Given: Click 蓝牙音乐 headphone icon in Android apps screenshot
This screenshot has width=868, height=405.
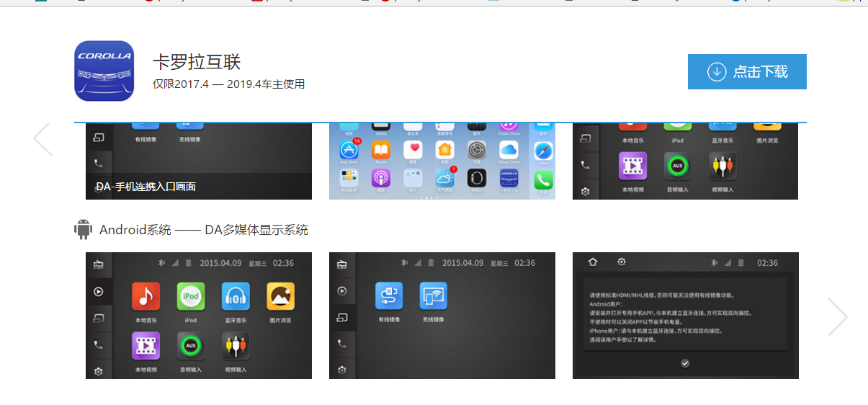Looking at the screenshot, I should (236, 296).
